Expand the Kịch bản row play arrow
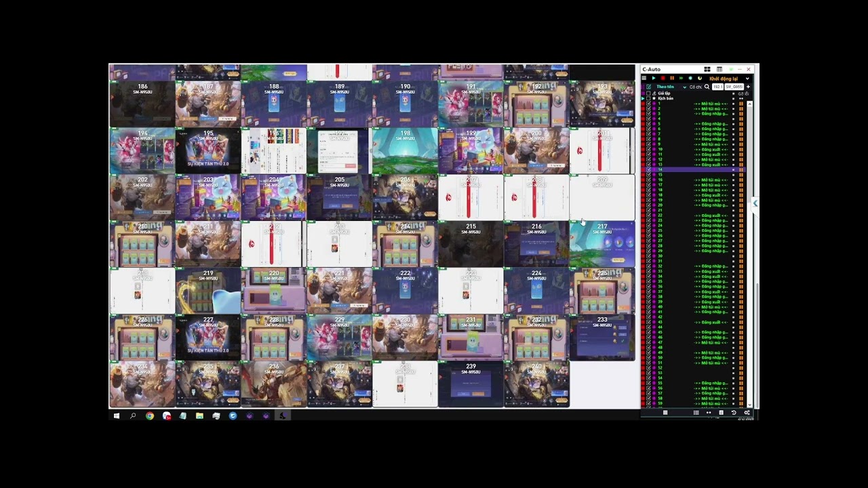Image resolution: width=868 pixels, height=488 pixels. (x=643, y=98)
